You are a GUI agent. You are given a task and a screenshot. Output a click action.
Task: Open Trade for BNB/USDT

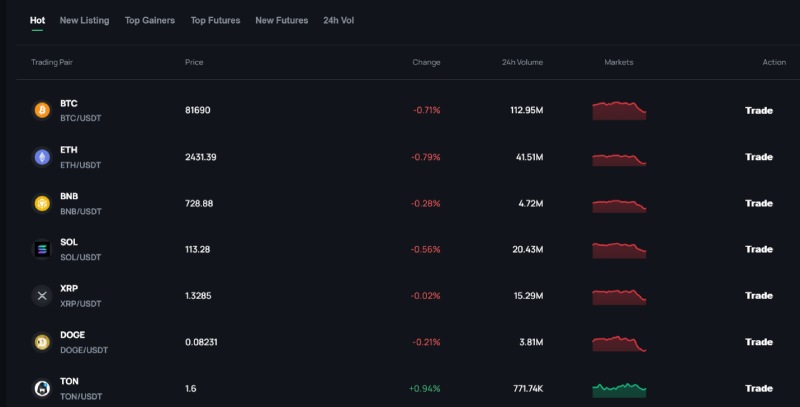click(x=759, y=204)
